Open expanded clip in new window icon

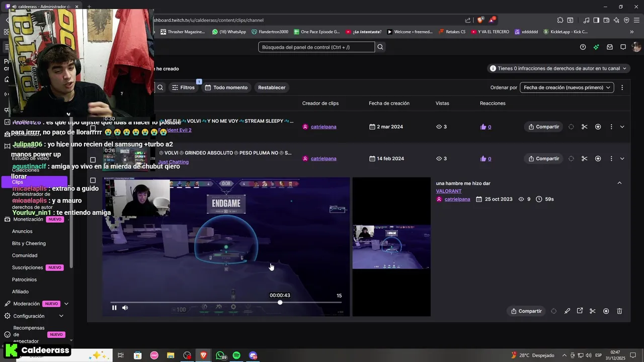click(580, 311)
